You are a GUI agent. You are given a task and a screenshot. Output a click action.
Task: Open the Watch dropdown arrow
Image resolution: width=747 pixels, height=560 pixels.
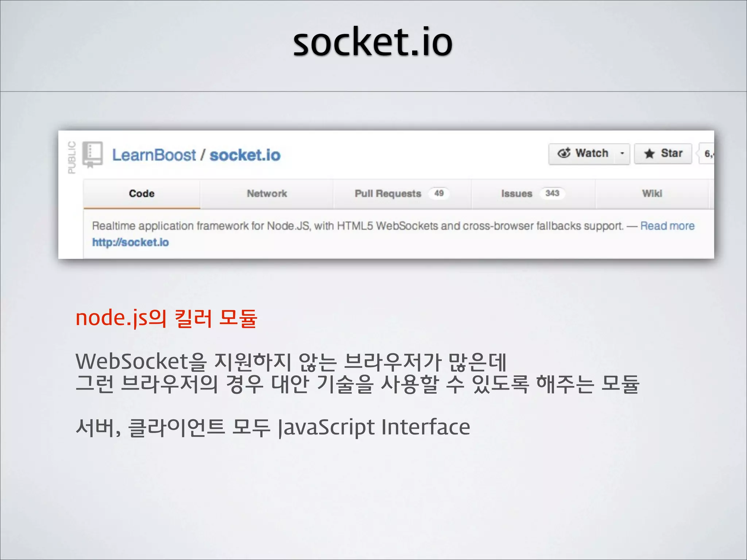tap(622, 153)
